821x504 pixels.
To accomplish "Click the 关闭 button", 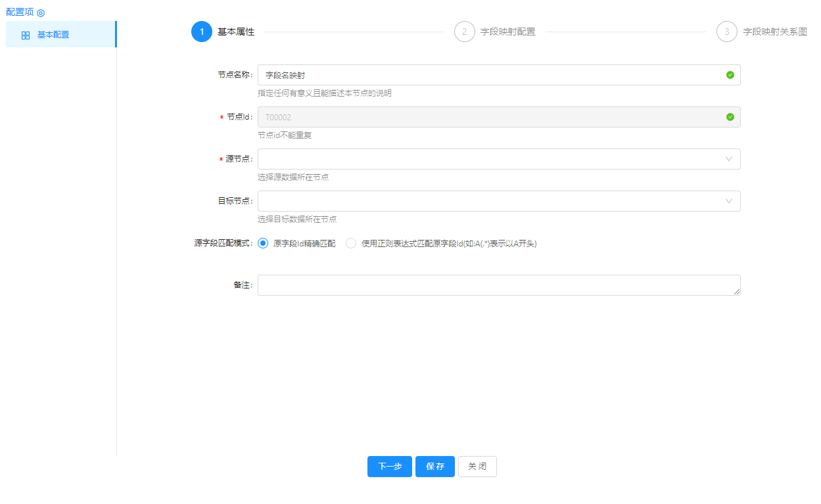I will (477, 467).
